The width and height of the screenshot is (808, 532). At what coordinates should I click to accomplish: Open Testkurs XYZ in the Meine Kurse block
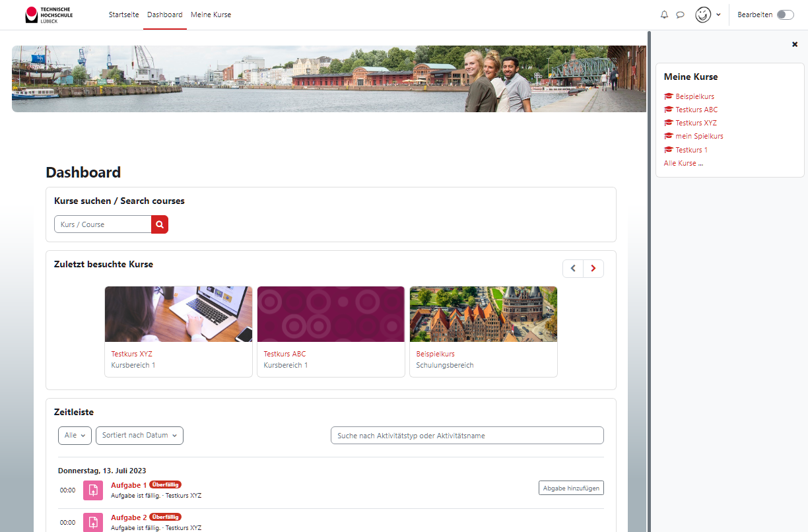[696, 123]
